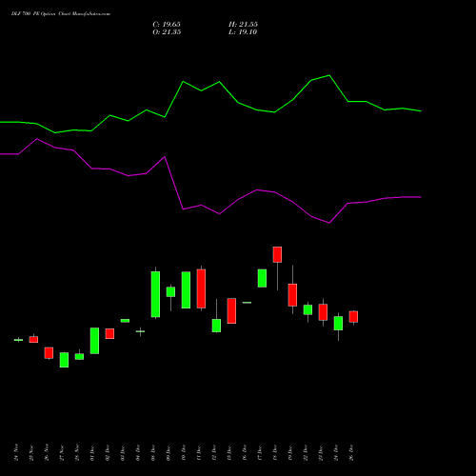Select the '22 Dec' date label
The image size is (476, 476).
pyautogui.click(x=306, y=452)
